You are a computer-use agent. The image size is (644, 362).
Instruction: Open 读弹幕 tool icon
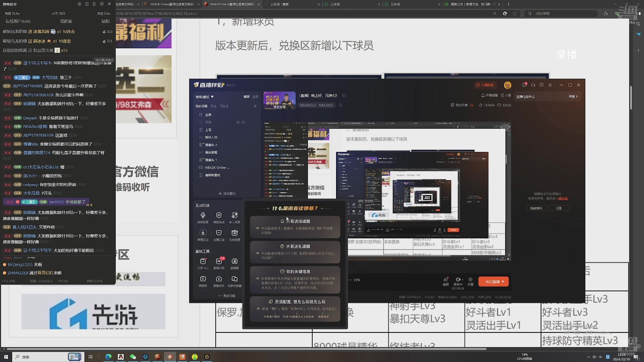(234, 263)
